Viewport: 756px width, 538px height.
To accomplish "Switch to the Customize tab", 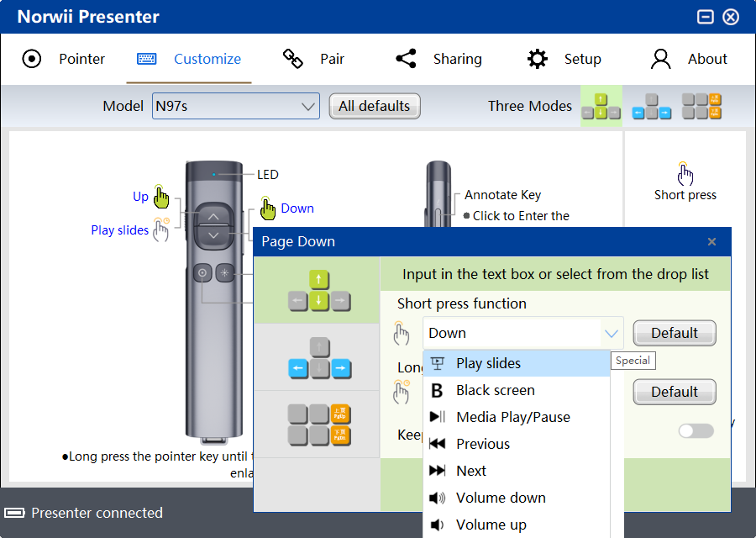I will point(189,59).
